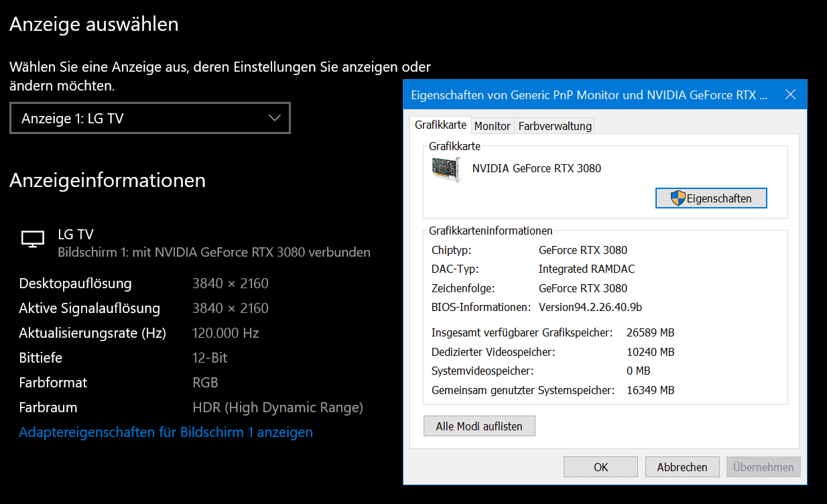Click the HDR (High Dynamic Range) value
Viewport: 827px width, 504px height.
click(x=277, y=407)
